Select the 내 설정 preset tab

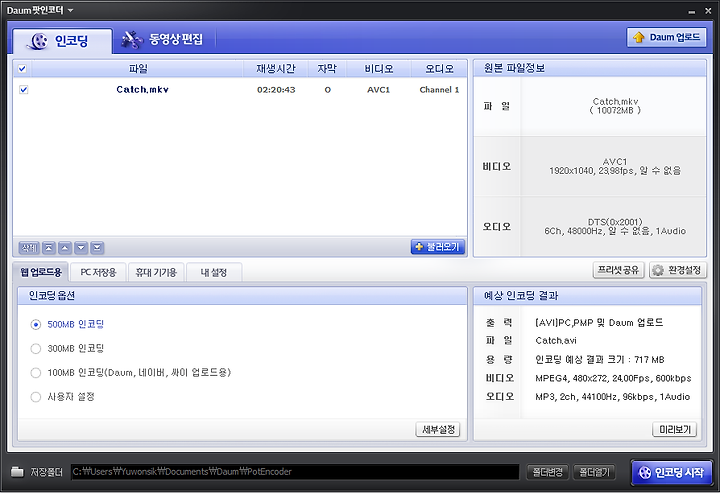point(214,273)
